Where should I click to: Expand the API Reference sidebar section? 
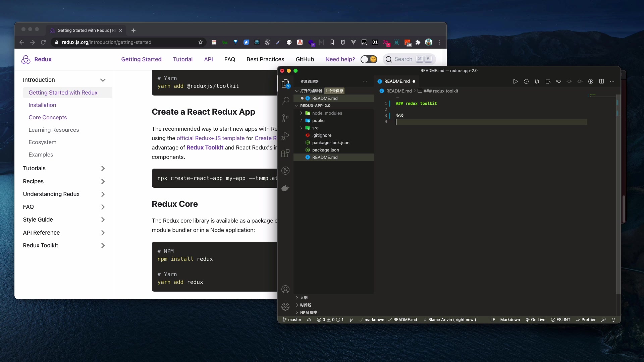coord(103,233)
